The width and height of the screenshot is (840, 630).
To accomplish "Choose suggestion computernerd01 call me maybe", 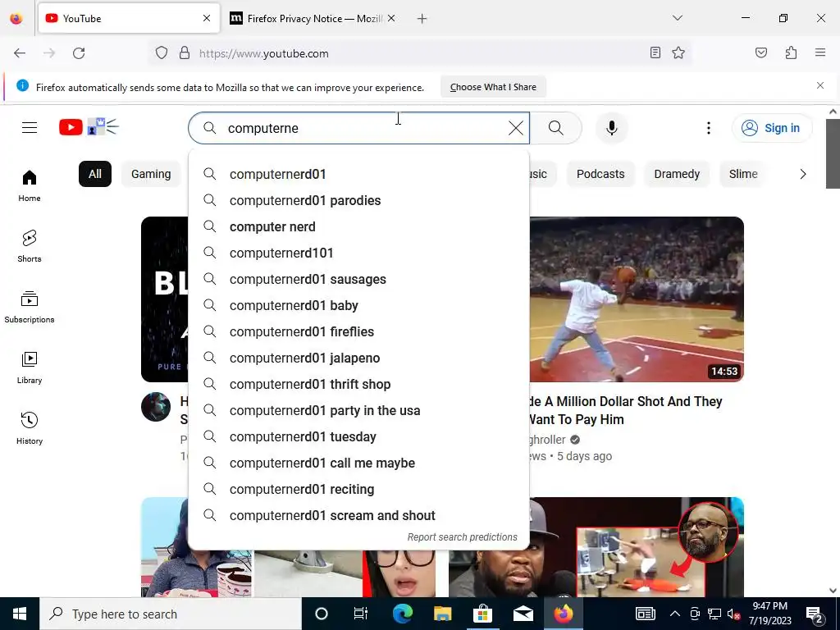I will [x=359, y=463].
